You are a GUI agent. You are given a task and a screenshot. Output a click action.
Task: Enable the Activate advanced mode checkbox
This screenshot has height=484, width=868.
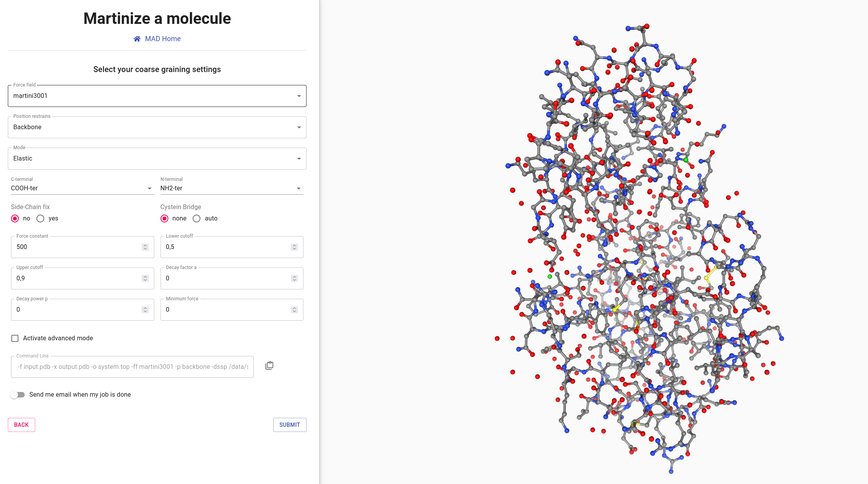[15, 338]
